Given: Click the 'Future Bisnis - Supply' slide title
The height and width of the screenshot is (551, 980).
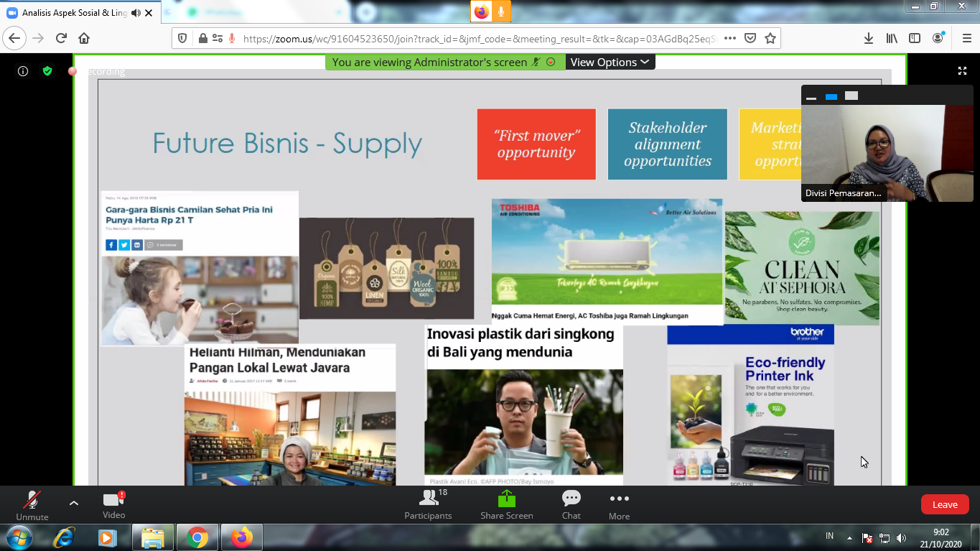Looking at the screenshot, I should click(287, 144).
